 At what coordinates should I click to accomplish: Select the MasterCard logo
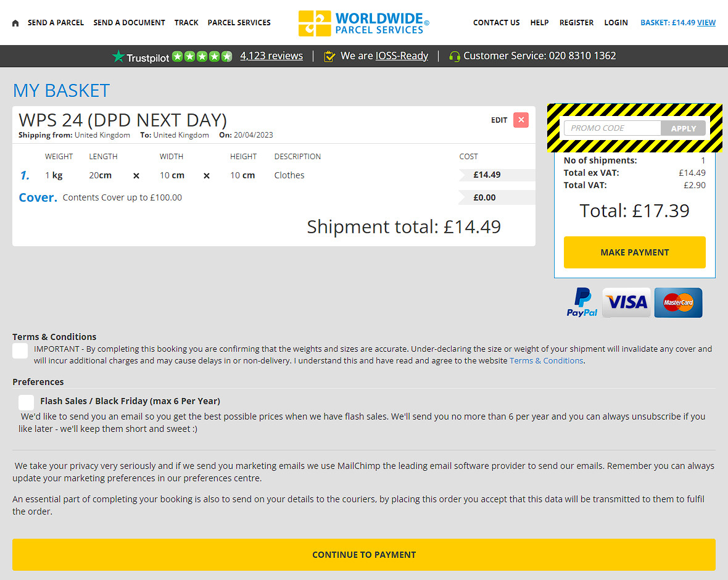click(x=678, y=302)
